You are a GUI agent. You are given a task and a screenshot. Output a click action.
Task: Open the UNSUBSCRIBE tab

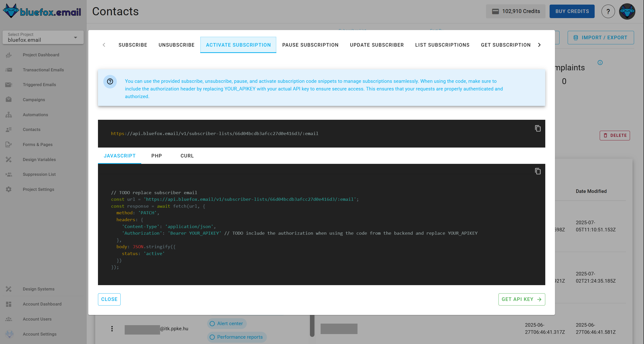point(176,45)
